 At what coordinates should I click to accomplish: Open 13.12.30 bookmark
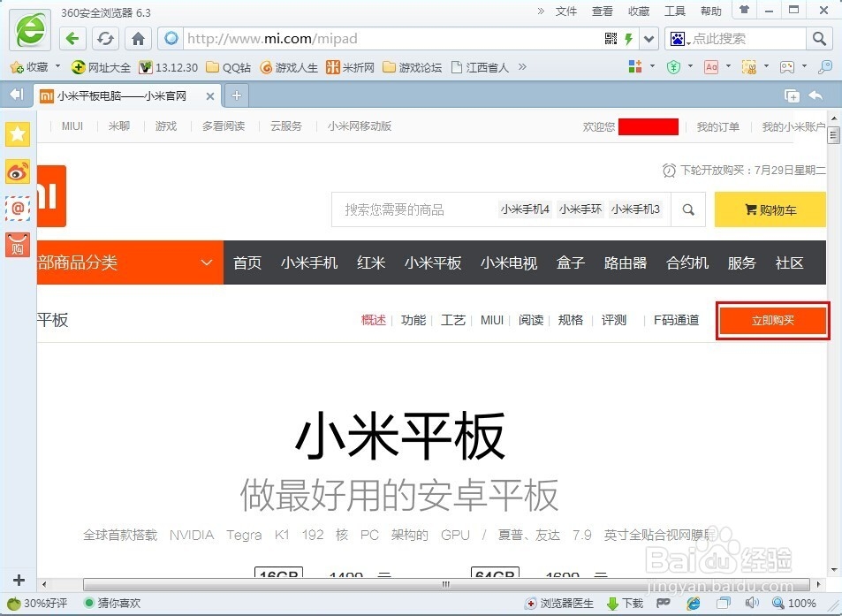point(168,67)
